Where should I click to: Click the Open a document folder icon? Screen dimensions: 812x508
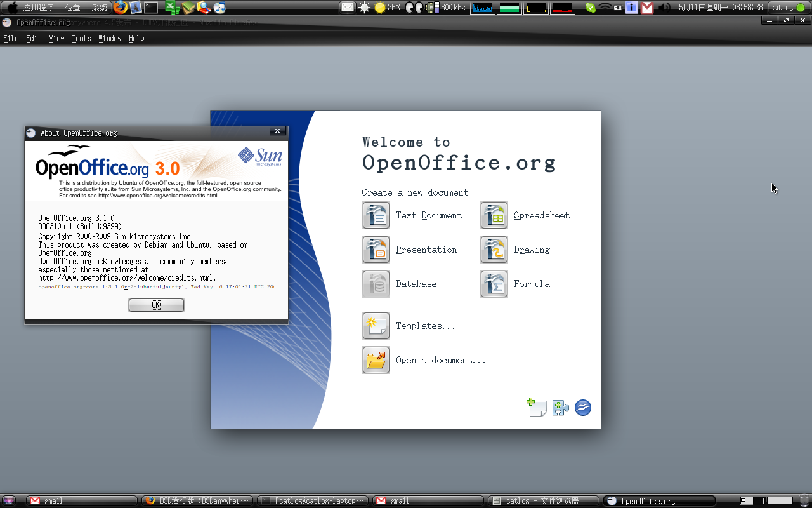[x=376, y=360]
